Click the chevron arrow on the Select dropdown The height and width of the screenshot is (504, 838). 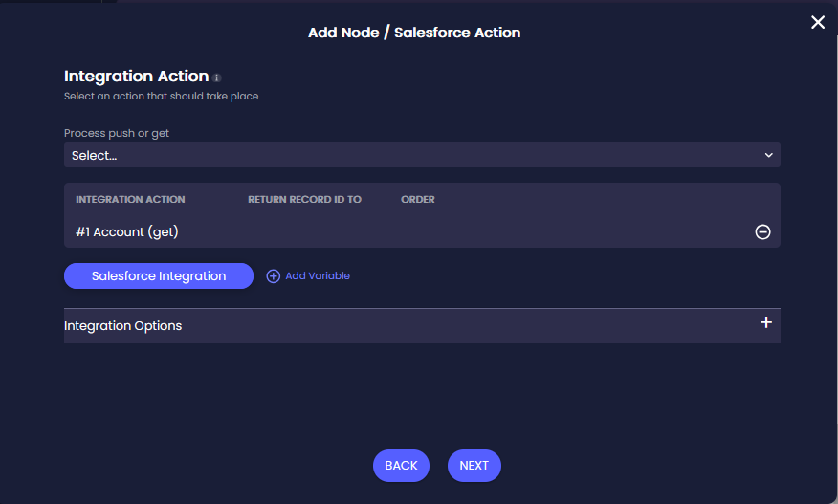768,155
